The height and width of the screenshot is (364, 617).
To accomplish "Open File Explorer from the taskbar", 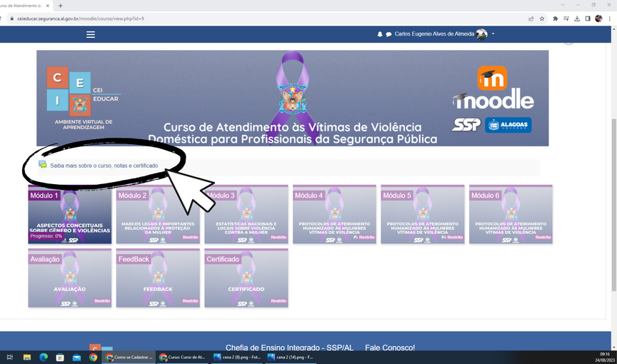I will [x=26, y=357].
